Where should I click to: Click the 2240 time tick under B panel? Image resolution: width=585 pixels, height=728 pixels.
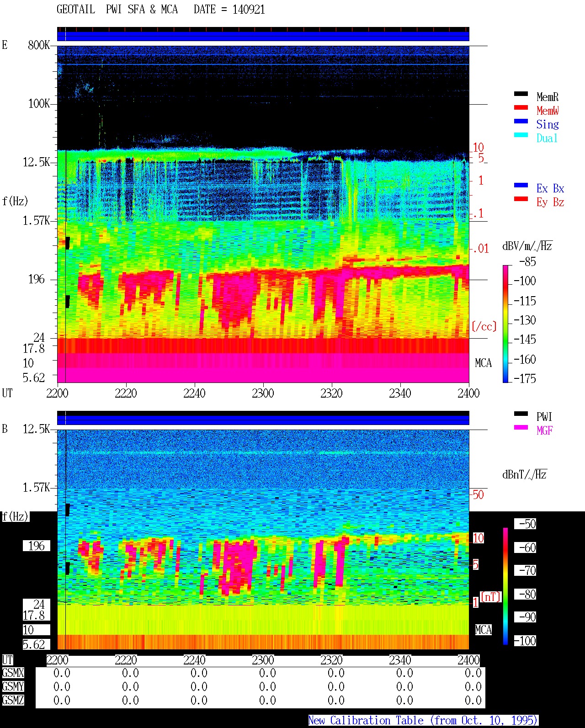coord(194,660)
